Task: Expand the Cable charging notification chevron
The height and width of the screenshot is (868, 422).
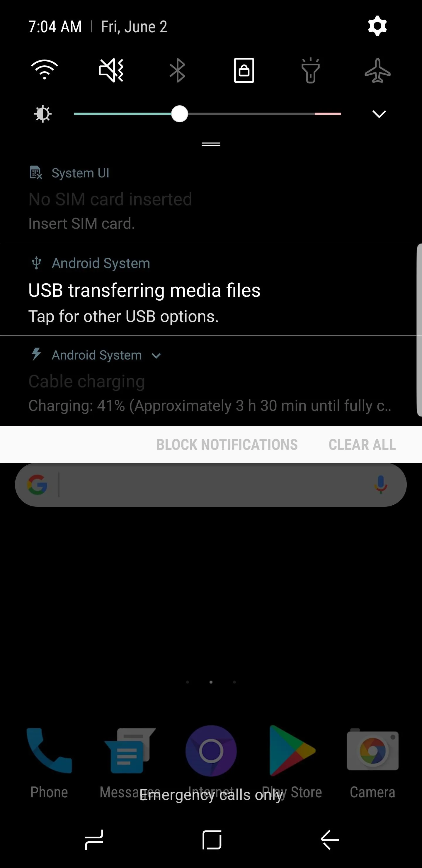Action: click(156, 356)
